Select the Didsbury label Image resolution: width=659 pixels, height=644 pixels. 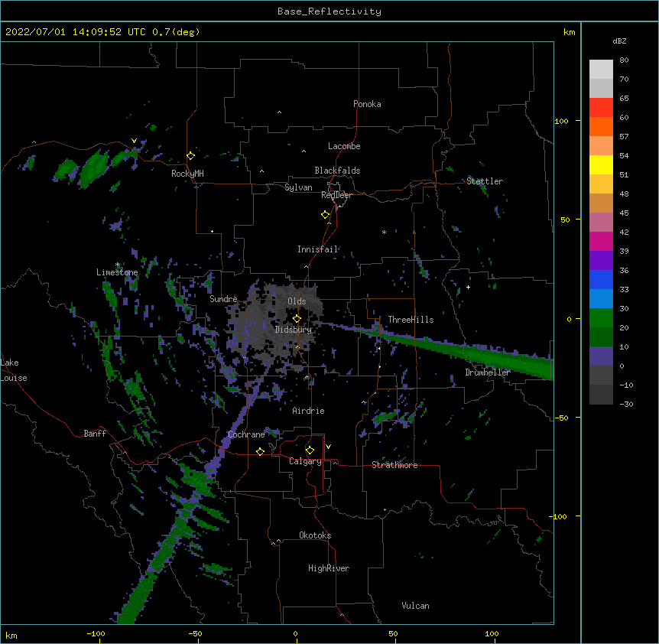pyautogui.click(x=294, y=330)
